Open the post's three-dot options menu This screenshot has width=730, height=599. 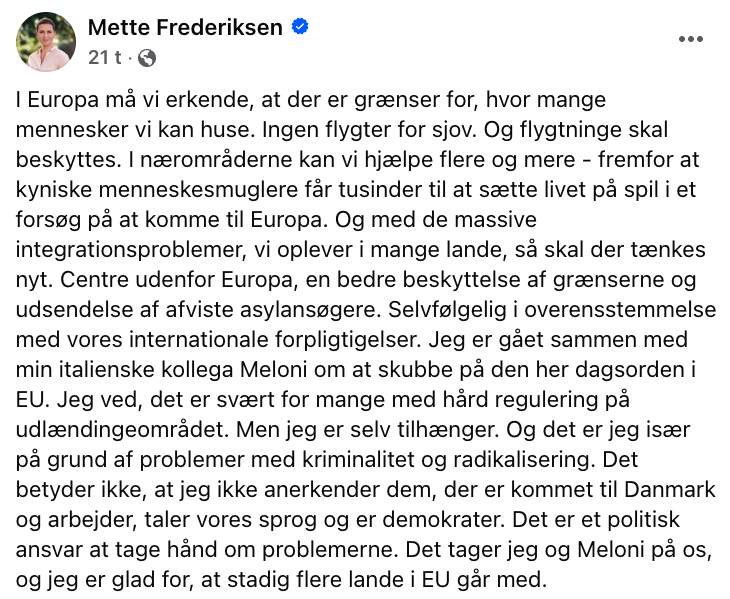(691, 39)
